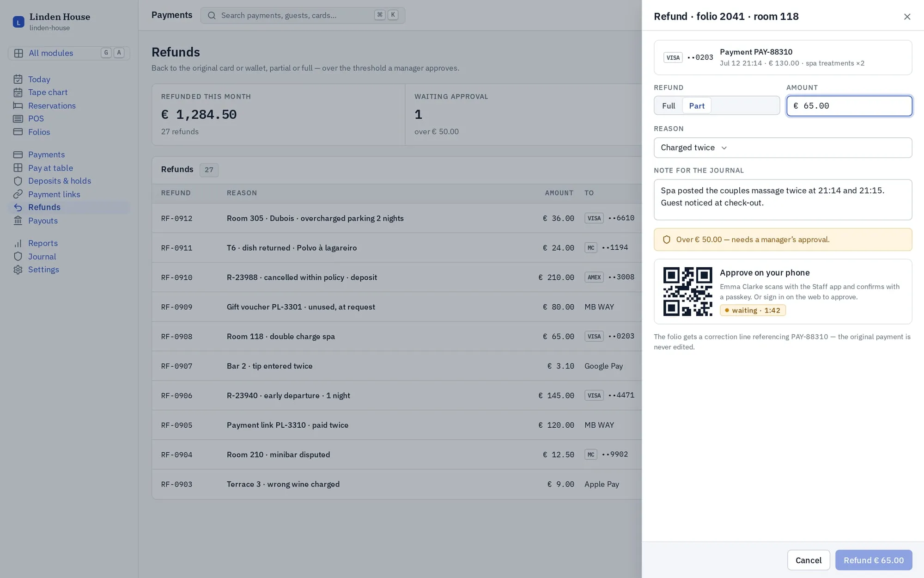
Task: Click the Waiting approval stat card
Action: 523,115
